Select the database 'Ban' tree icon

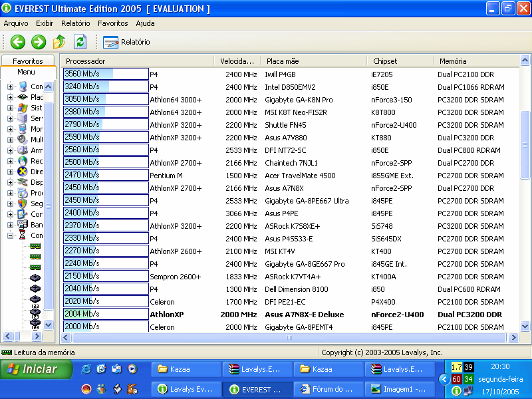(23, 225)
